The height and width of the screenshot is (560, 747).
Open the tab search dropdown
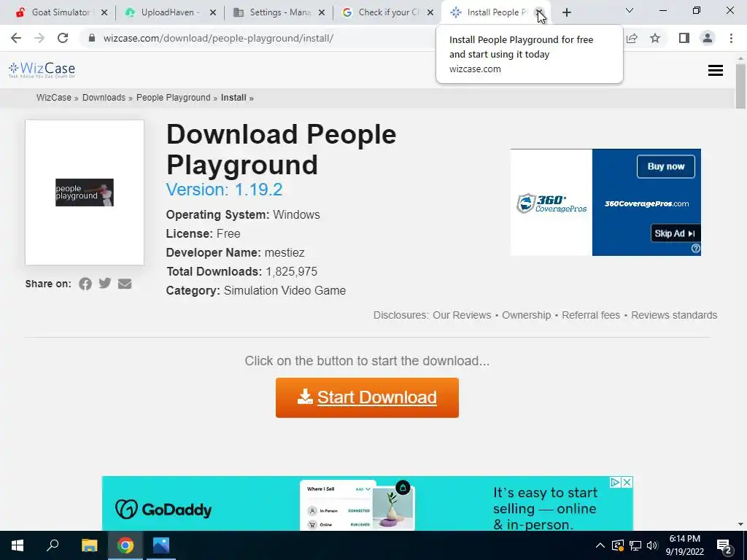pos(630,10)
